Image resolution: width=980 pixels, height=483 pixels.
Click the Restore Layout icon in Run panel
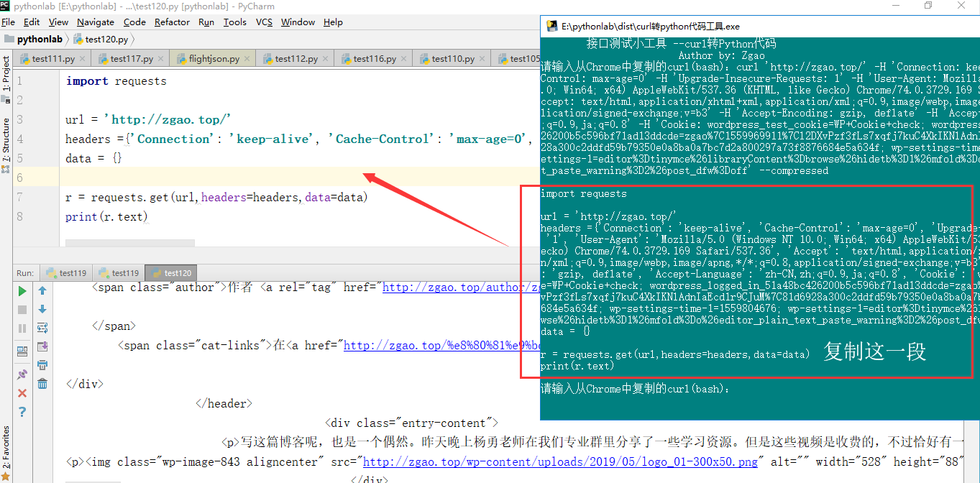click(x=22, y=350)
